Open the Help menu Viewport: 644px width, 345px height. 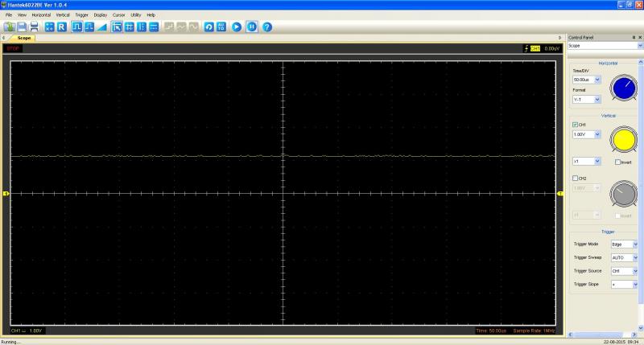tap(151, 14)
